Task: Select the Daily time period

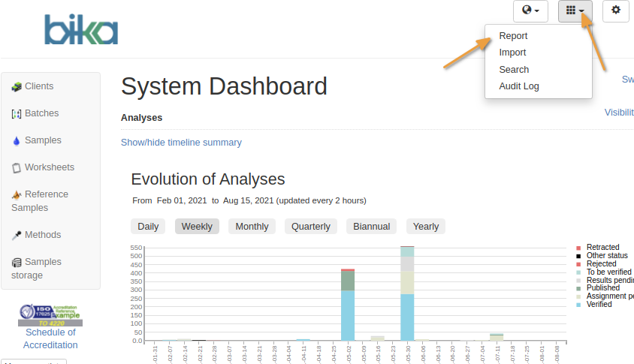Action: (148, 227)
